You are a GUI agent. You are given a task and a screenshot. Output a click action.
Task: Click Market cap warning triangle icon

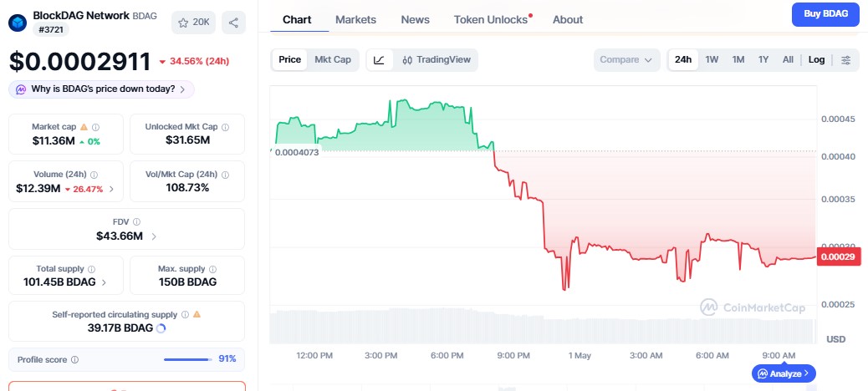[84, 127]
